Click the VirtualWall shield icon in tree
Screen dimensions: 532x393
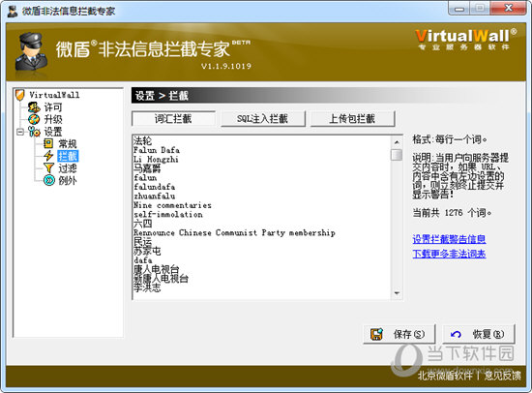(20, 95)
